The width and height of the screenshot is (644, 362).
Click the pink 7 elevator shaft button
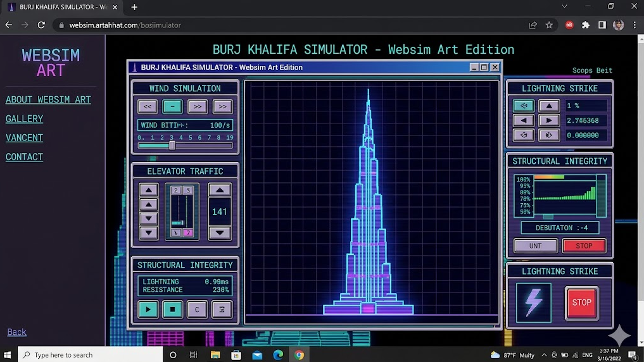[x=188, y=233]
